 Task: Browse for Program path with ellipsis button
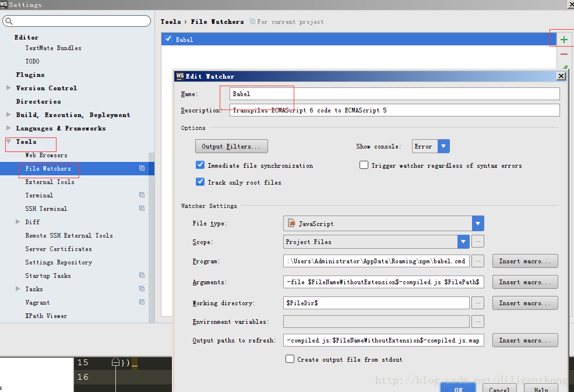(x=478, y=261)
